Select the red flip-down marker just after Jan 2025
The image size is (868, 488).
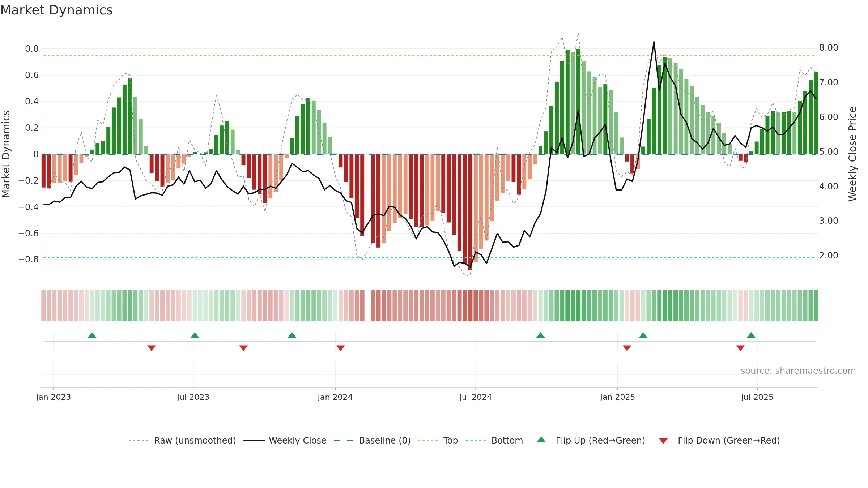pos(627,348)
